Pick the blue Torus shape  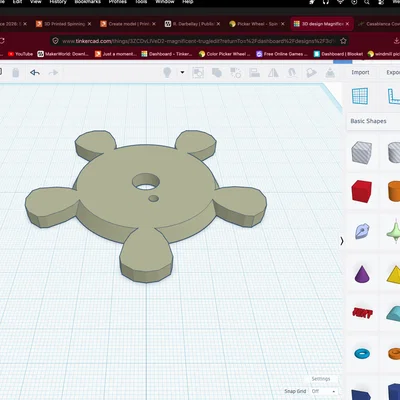point(362,353)
